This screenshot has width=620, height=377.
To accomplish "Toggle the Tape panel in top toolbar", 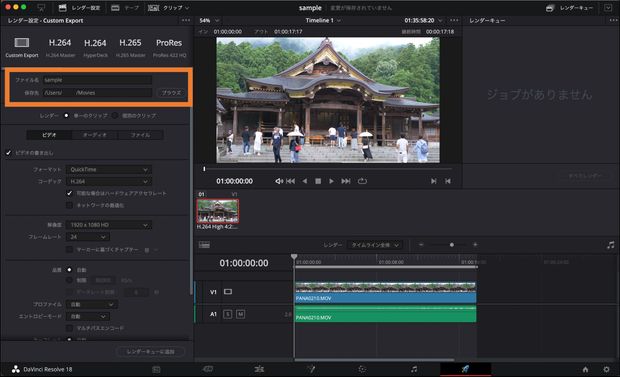I will [x=125, y=8].
